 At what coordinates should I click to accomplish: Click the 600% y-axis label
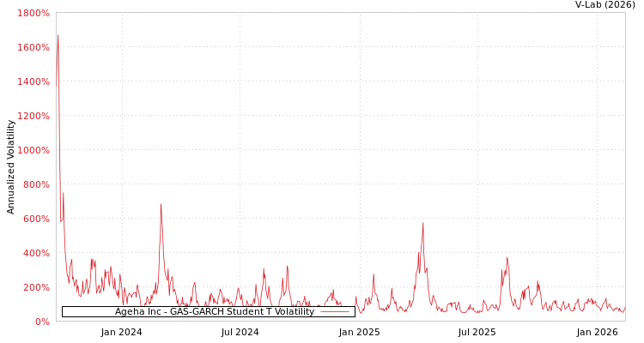(x=36, y=219)
